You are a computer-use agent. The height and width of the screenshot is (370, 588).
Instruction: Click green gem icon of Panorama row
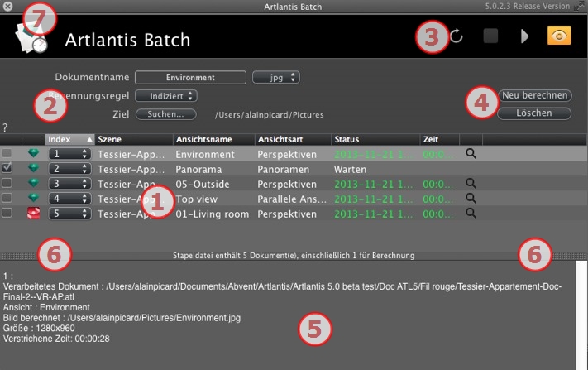33,168
